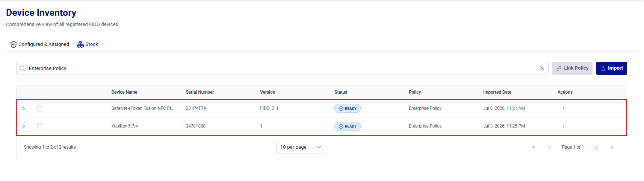Expand the YubiKey 5.7.4 row
Viewport: 644px width, 181px height.
[x=24, y=126]
